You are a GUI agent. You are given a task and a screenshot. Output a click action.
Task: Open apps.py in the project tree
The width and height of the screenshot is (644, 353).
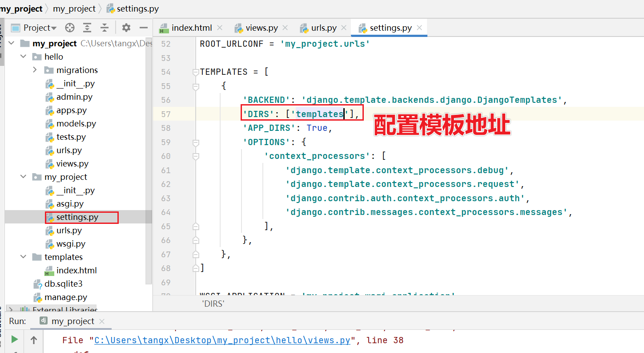click(71, 110)
